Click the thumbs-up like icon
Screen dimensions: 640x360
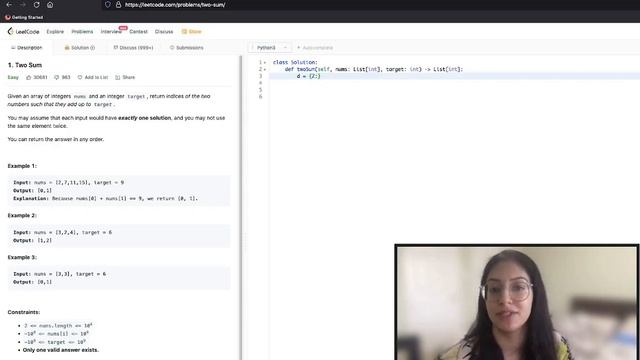coord(29,77)
